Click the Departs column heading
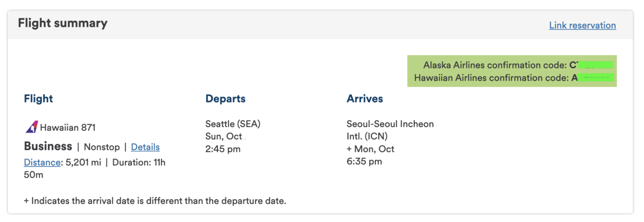The height and width of the screenshot is (222, 644). tap(226, 99)
